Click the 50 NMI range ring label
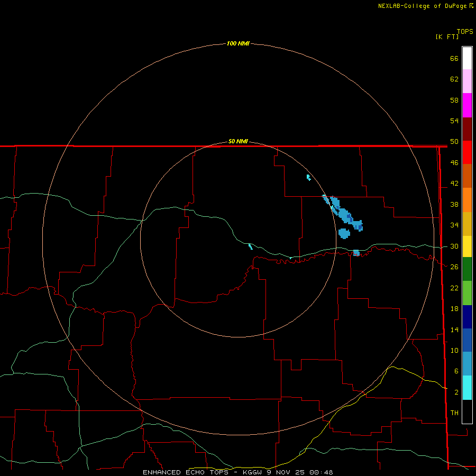Screen dimensions: 476x476 coord(238,141)
